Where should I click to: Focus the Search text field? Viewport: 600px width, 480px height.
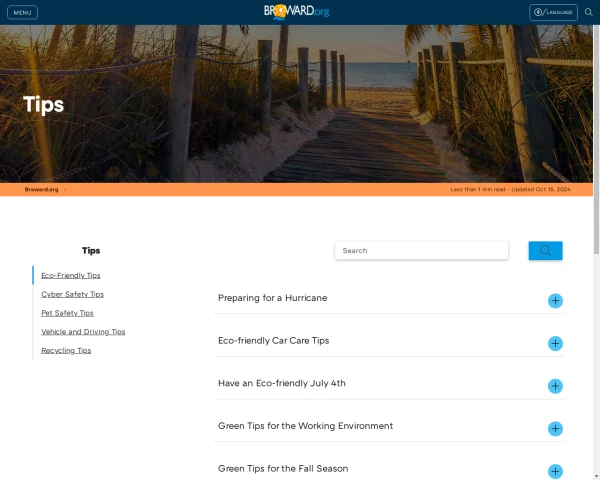[x=421, y=250]
